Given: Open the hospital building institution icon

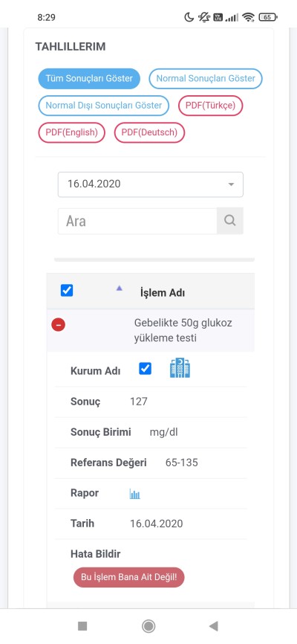Looking at the screenshot, I should click(180, 368).
